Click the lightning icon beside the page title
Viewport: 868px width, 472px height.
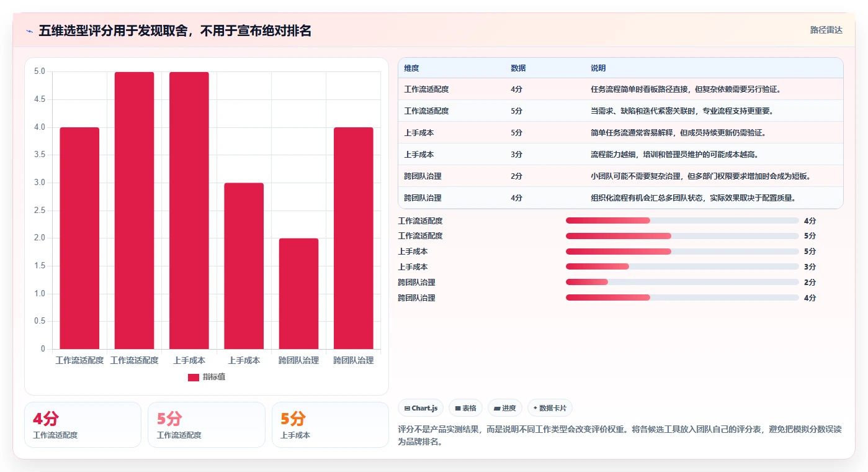pyautogui.click(x=29, y=30)
